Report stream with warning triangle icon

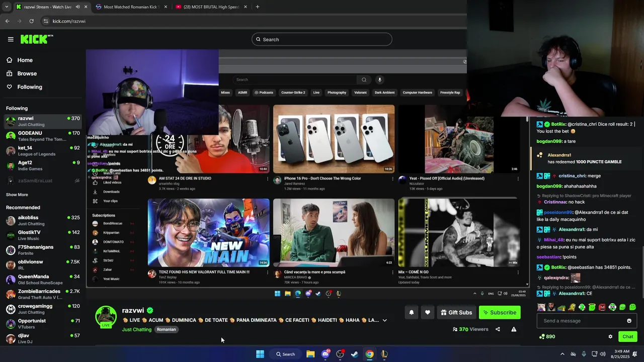click(514, 329)
